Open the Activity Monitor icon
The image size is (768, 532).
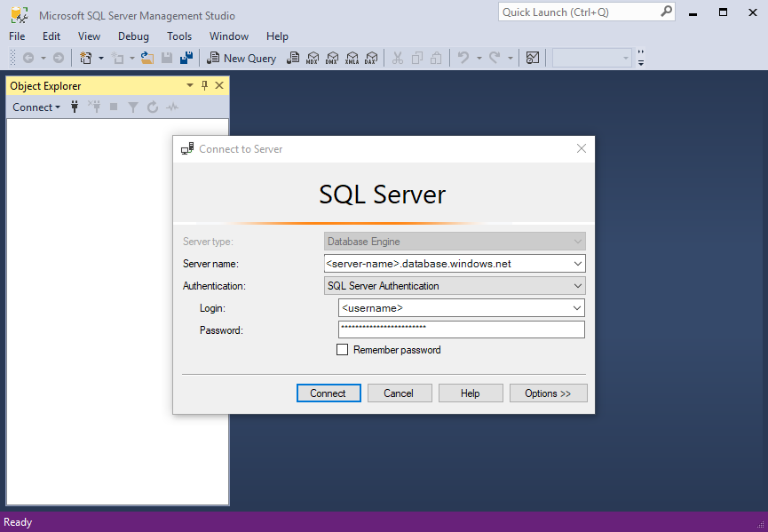(172, 107)
